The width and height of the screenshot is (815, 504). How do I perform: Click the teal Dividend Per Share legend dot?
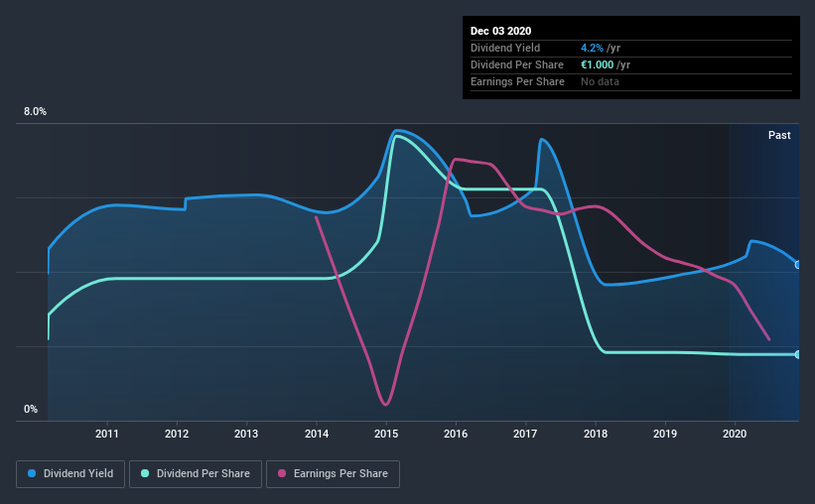145,473
